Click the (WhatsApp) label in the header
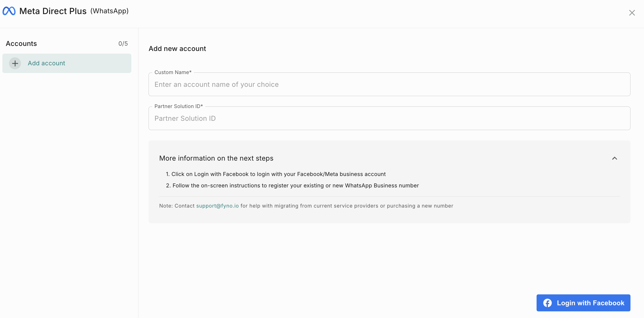Image resolution: width=644 pixels, height=318 pixels. 109,11
